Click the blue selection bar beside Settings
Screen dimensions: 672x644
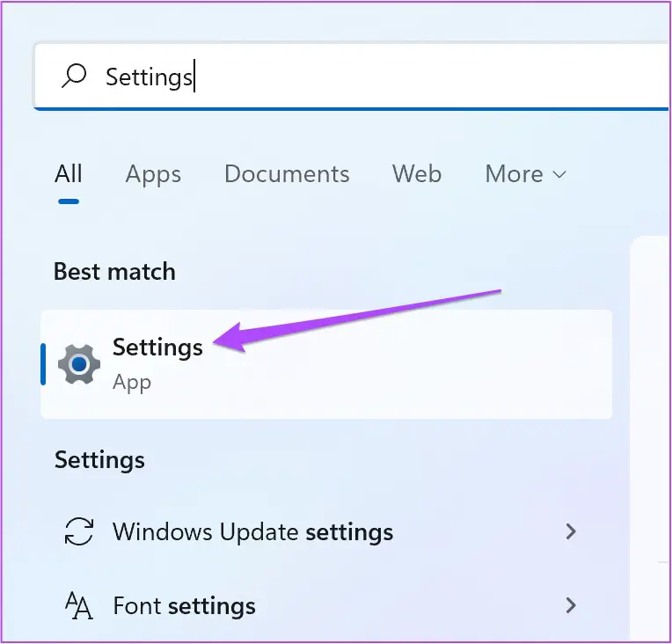43,364
